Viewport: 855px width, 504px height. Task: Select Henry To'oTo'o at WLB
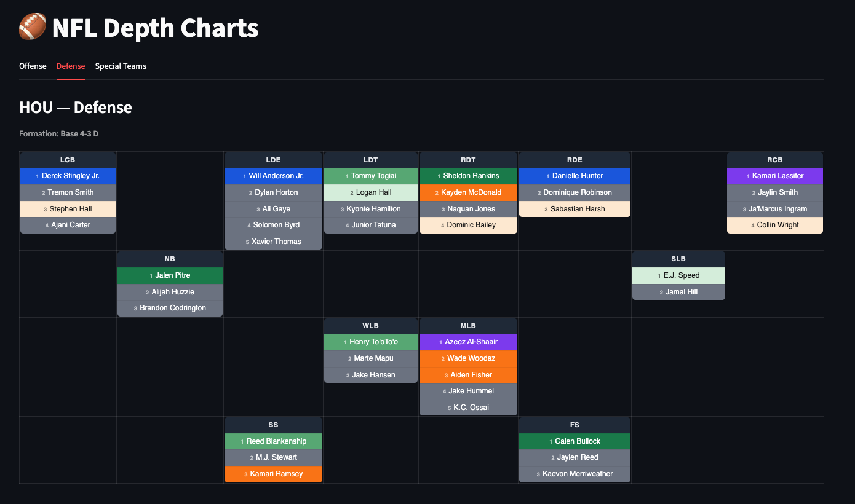pos(371,342)
